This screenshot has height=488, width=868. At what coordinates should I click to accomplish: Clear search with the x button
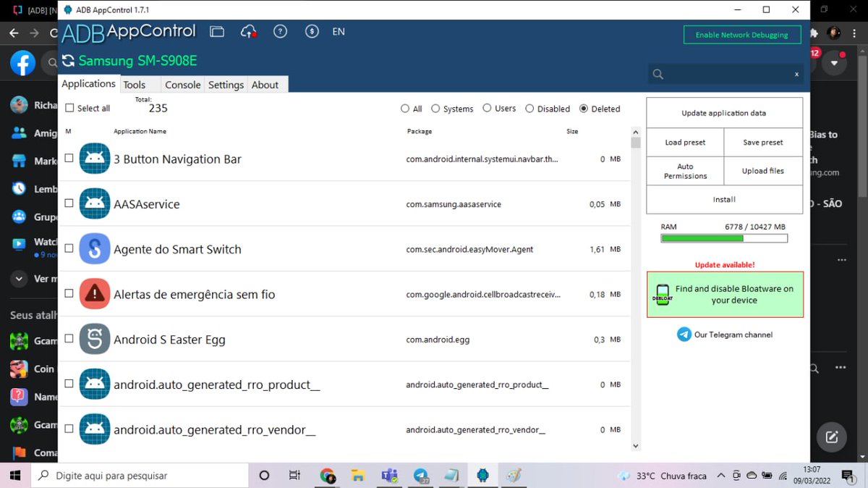(796, 74)
